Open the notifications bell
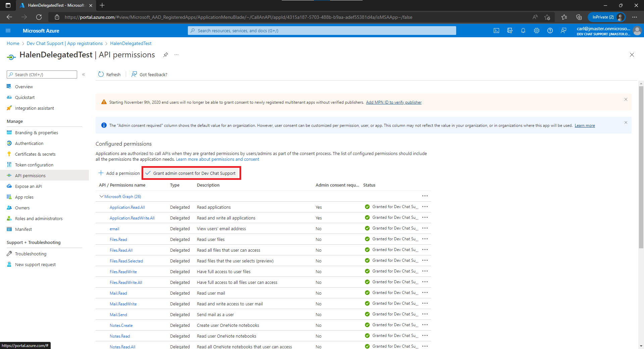The width and height of the screenshot is (644, 349). click(523, 31)
